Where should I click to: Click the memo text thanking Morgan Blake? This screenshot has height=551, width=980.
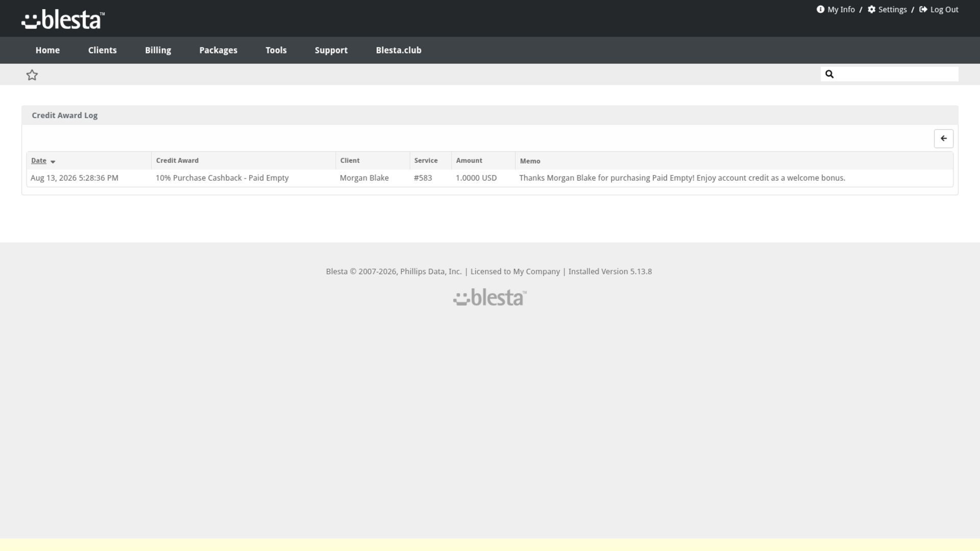point(682,178)
